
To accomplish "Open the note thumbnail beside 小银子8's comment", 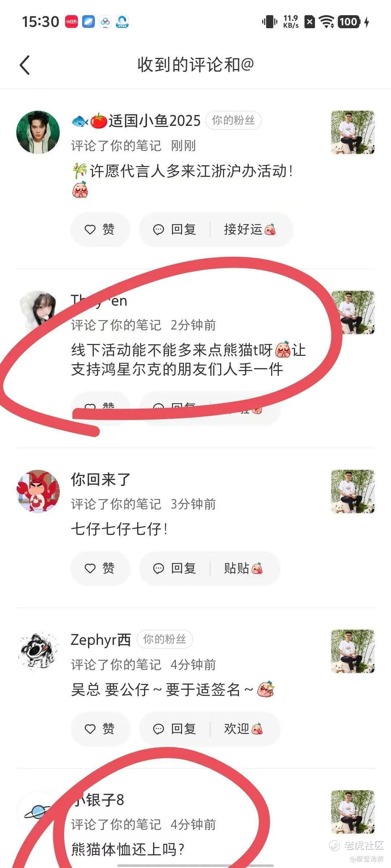I will pos(353,812).
